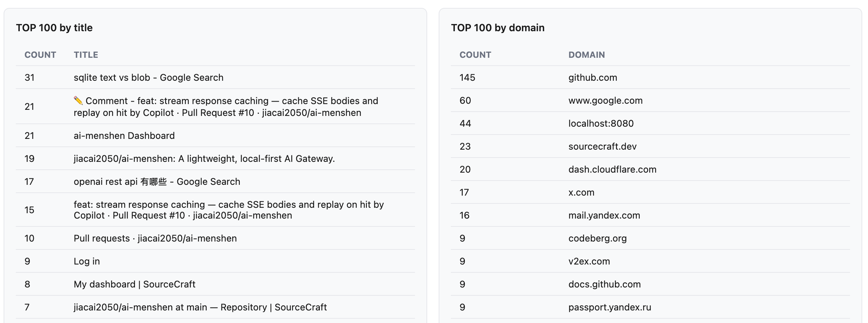
Task: Click count 9 beside codeberg.org
Action: pyautogui.click(x=462, y=238)
